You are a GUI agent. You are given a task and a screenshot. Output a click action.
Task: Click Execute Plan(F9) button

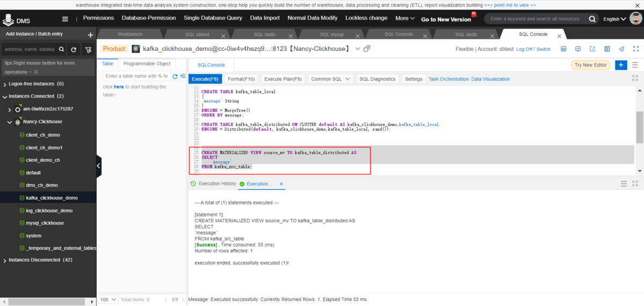pos(283,79)
